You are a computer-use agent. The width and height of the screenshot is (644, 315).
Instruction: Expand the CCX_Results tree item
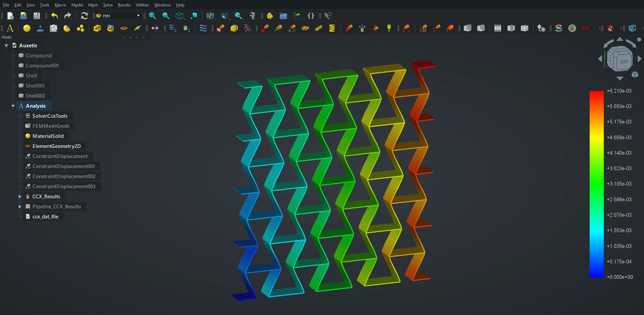[20, 197]
